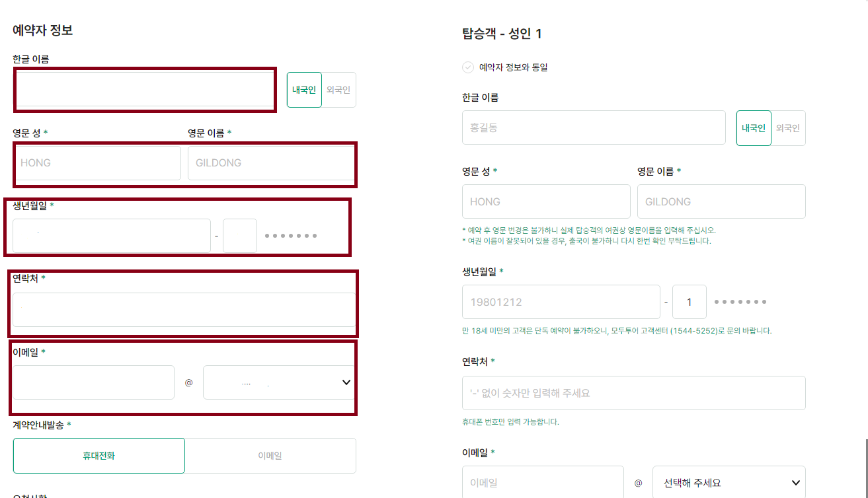This screenshot has width=868, height=498.
Task: Click the 영문 성 input in 예약자 정보
Action: tap(97, 162)
